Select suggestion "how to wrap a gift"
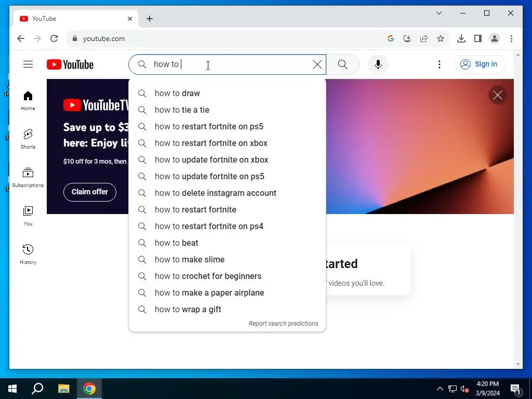The height and width of the screenshot is (399, 532). click(228, 310)
